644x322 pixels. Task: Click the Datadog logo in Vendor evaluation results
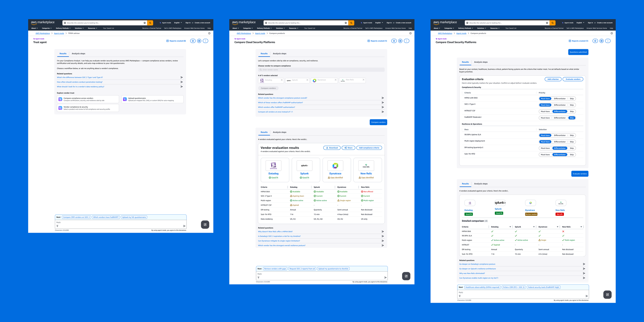[x=274, y=166]
